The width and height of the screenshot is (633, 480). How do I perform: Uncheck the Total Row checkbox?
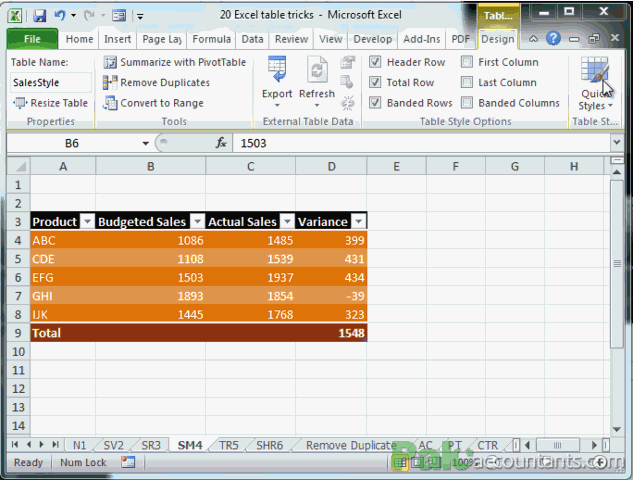click(375, 82)
